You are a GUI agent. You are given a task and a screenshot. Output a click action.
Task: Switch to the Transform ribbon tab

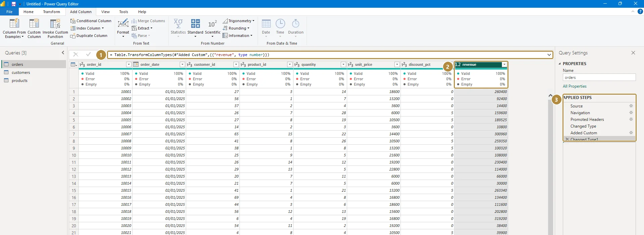point(51,12)
